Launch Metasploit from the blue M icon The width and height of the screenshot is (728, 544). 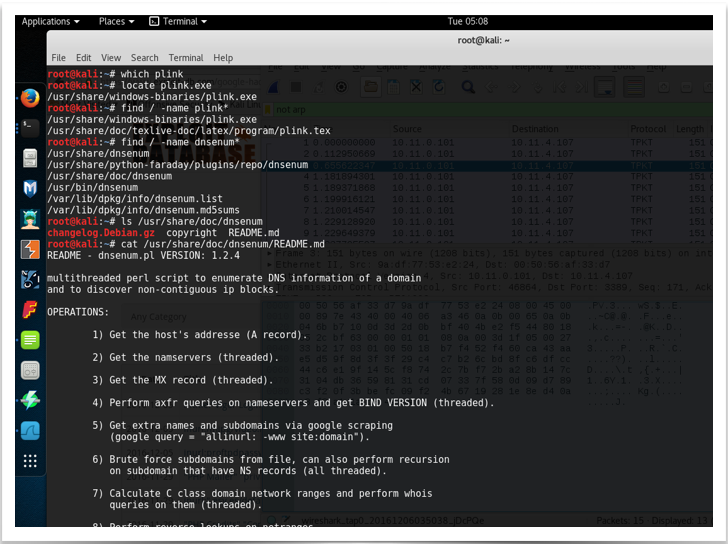point(30,188)
